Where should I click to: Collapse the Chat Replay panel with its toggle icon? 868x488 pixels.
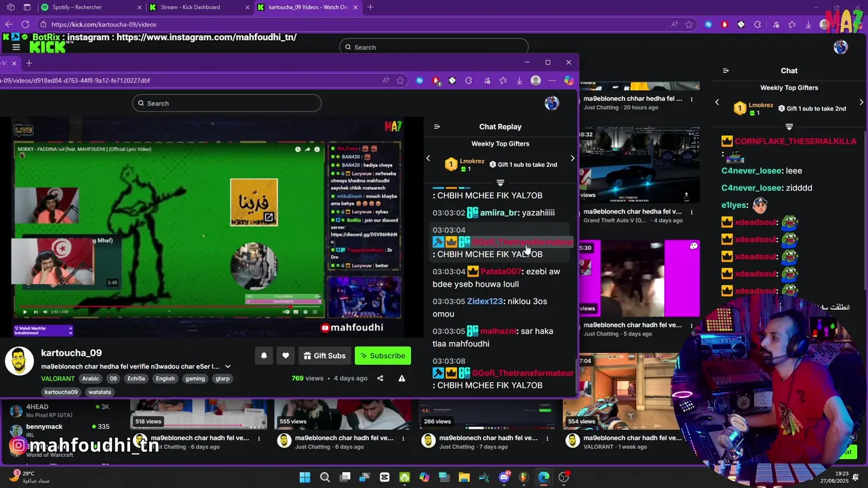click(437, 127)
